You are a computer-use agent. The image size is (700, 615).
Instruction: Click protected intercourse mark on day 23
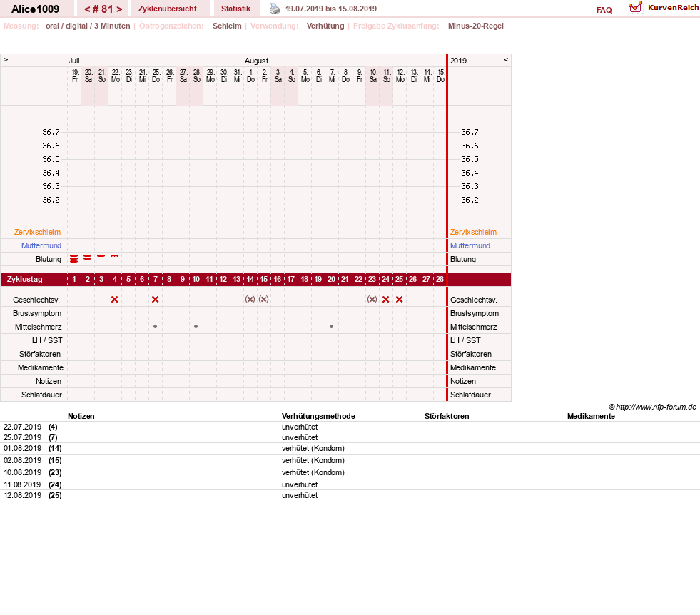pyautogui.click(x=372, y=300)
